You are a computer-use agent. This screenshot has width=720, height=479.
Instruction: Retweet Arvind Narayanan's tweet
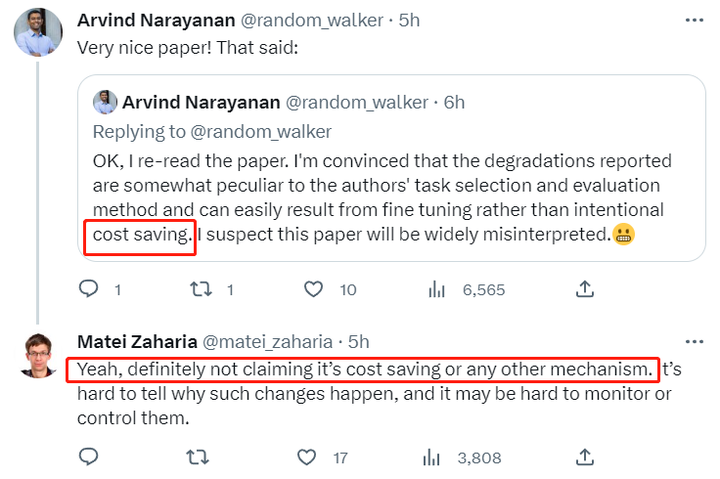click(201, 289)
